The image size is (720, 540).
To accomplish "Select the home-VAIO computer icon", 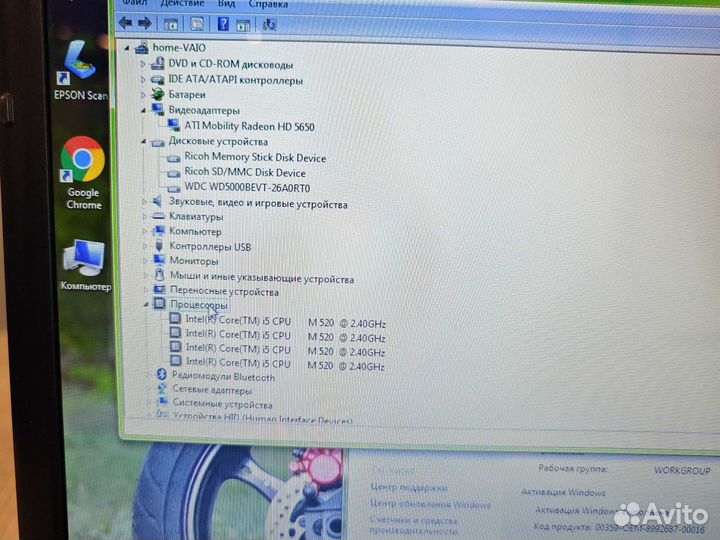I will [142, 47].
